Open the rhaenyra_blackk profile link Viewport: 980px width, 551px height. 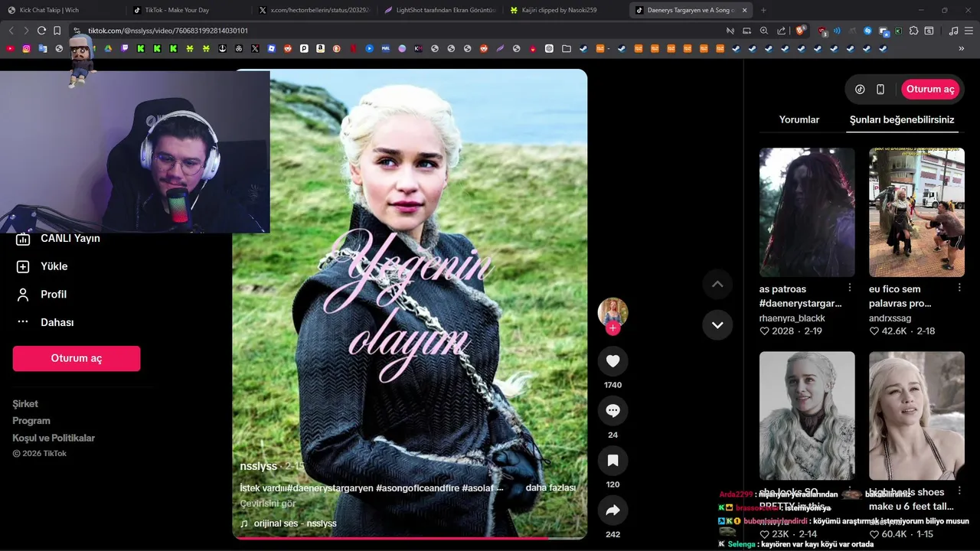pos(792,318)
